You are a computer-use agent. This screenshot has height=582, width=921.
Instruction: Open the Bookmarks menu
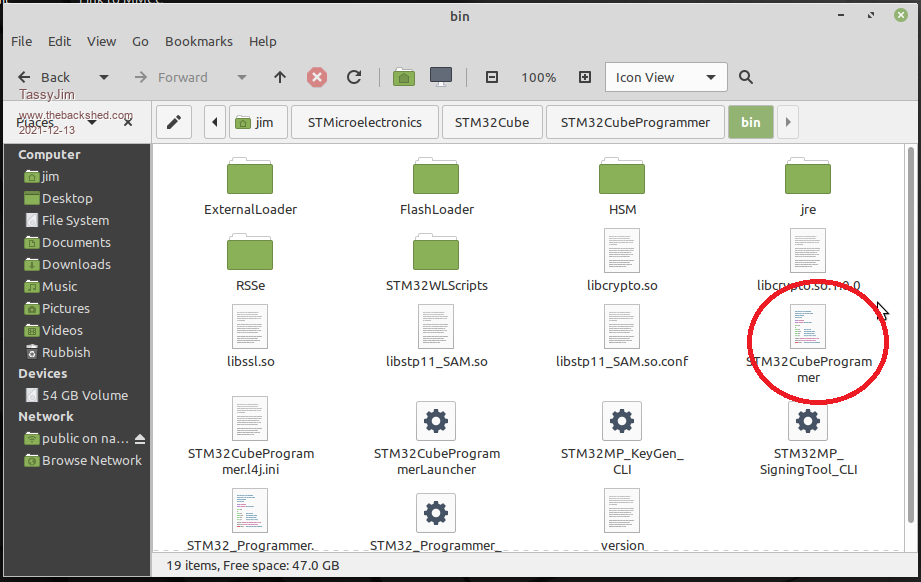point(198,41)
